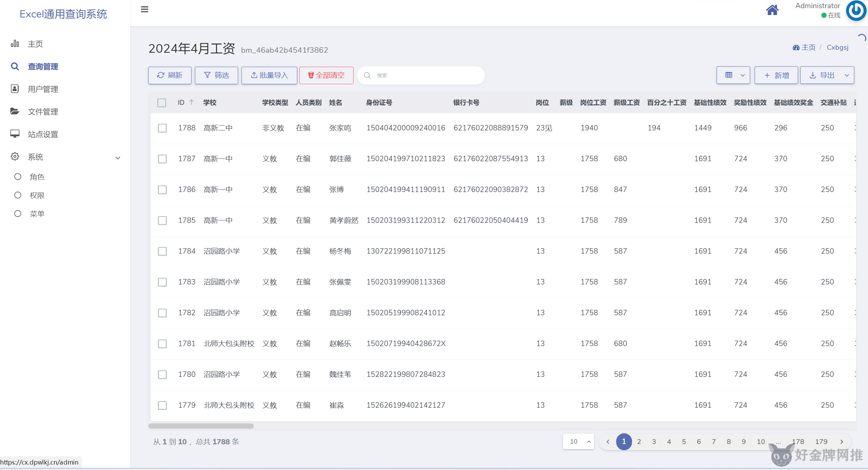
Task: Click the red 全部清空 button
Action: coord(326,75)
